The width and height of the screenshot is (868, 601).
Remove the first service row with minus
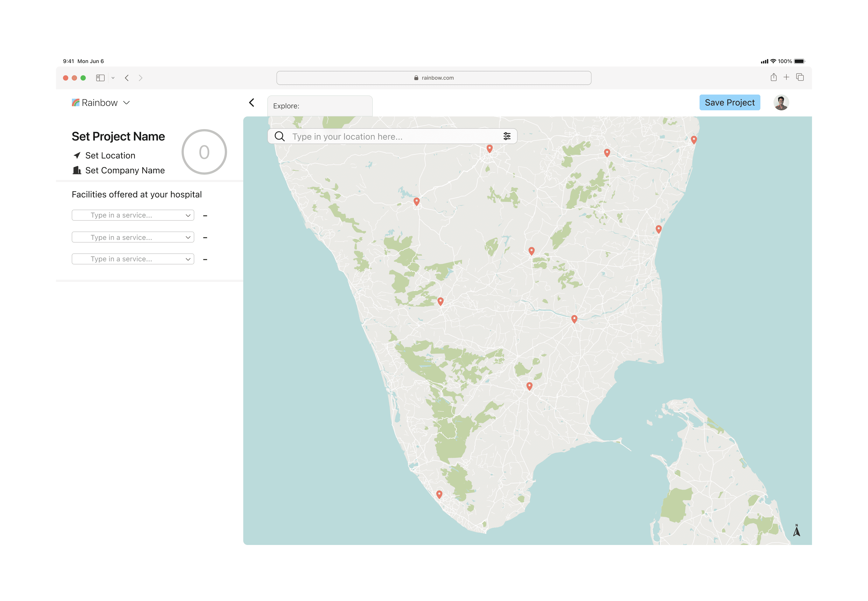pos(205,216)
